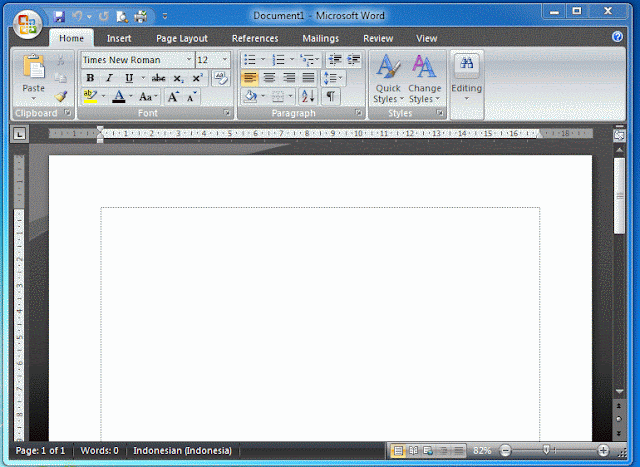The image size is (640, 467).
Task: Toggle underline formatting
Action: click(x=129, y=78)
